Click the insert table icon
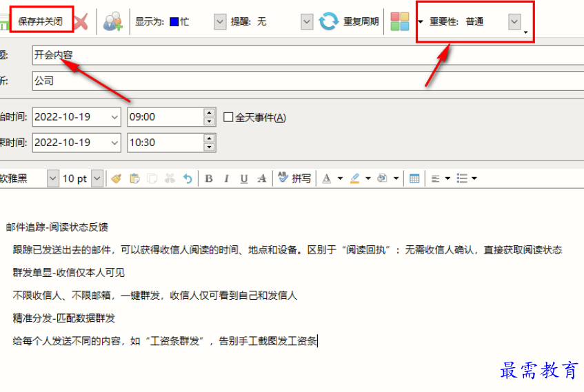 (x=414, y=178)
